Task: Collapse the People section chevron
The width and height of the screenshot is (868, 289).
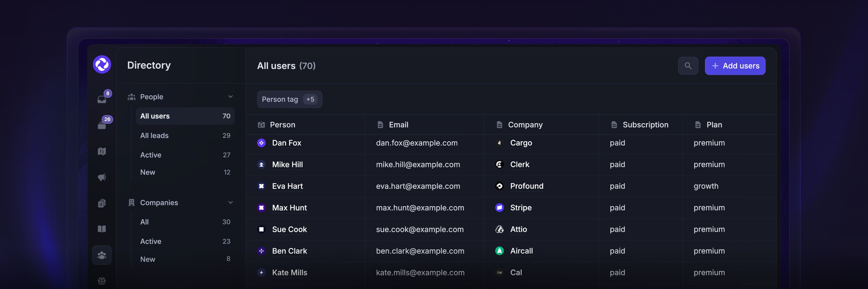Action: pos(230,97)
